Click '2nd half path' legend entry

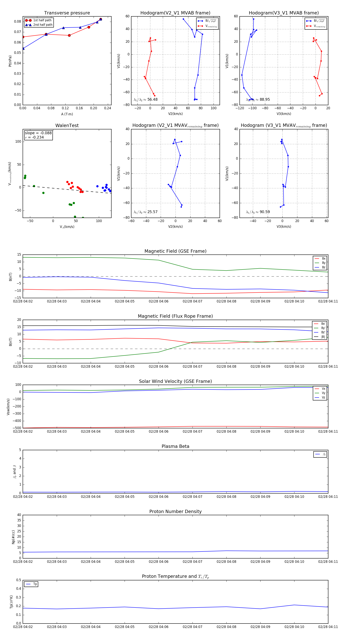[x=39, y=25]
